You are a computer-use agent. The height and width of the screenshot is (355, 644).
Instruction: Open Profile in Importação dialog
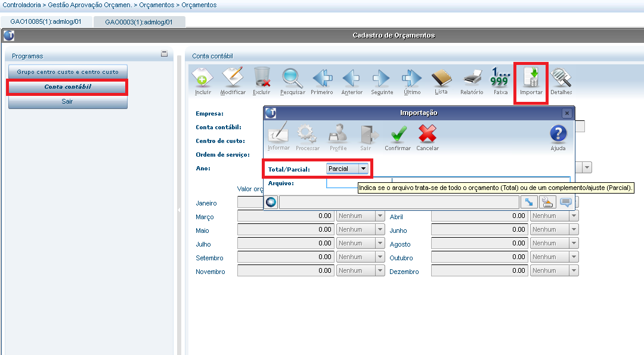338,138
